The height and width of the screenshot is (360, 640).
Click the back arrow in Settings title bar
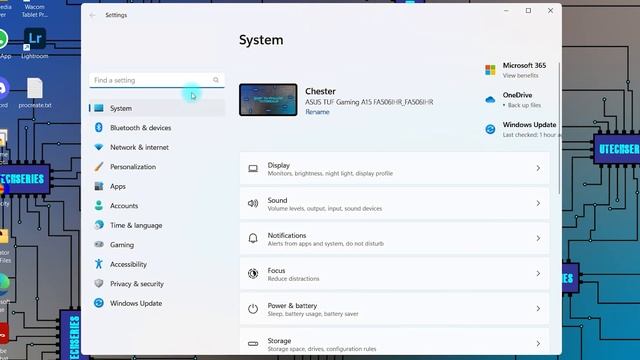[x=92, y=15]
